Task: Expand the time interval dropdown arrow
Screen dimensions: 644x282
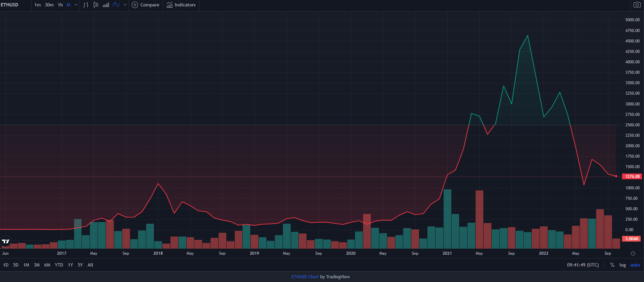Action: [x=76, y=5]
